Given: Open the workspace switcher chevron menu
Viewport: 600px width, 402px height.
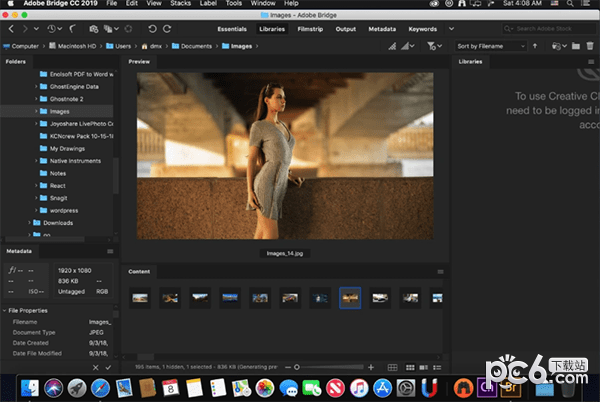Looking at the screenshot, I should coord(452,29).
